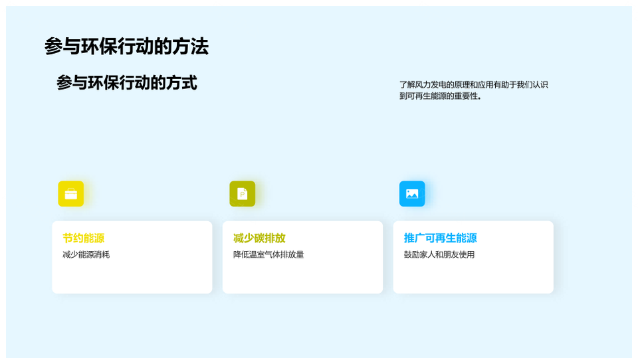Click the yellow briefcase icon
638x364 pixels.
70,193
